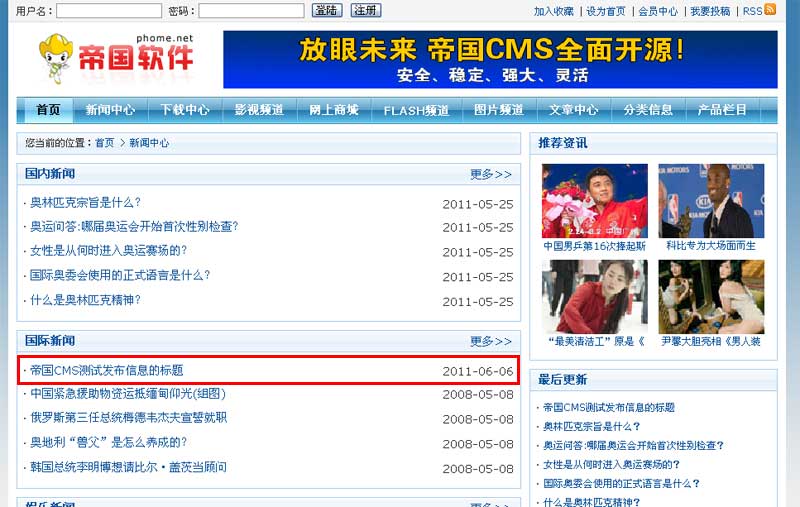Open the highlighted 帝国CMS测试发布信息的标题 article
800x507 pixels.
[x=107, y=370]
